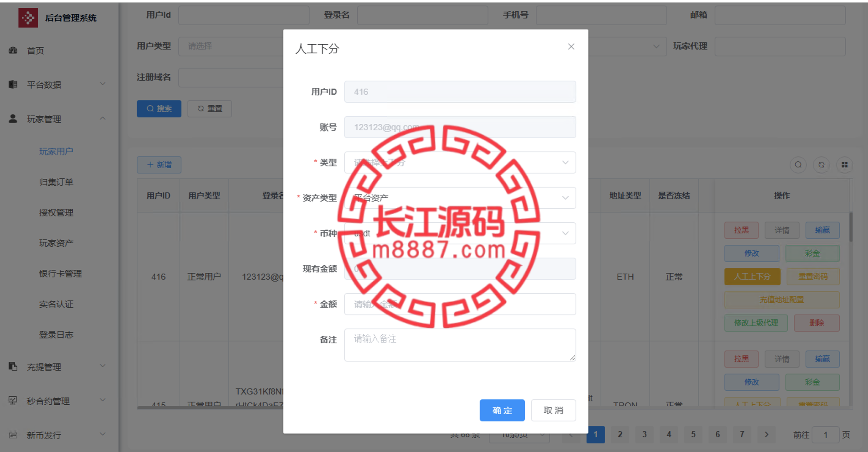This screenshot has height=452, width=868.
Task: Click the 搜索 search button
Action: (159, 108)
